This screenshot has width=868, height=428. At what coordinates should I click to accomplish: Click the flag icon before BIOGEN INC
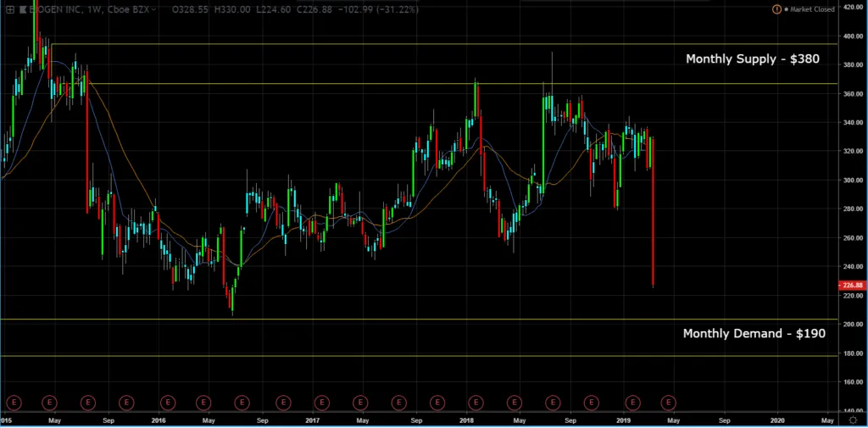pyautogui.click(x=23, y=9)
